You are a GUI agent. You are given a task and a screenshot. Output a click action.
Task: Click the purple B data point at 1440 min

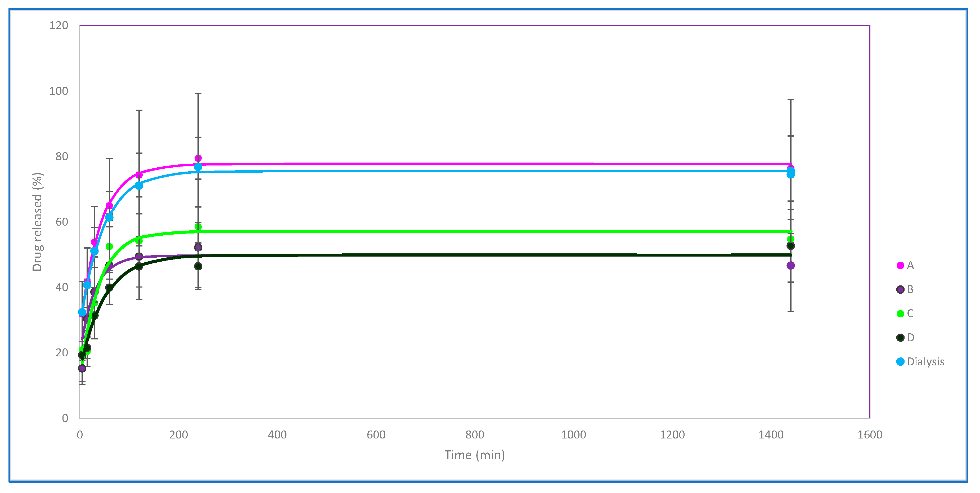pyautogui.click(x=790, y=266)
